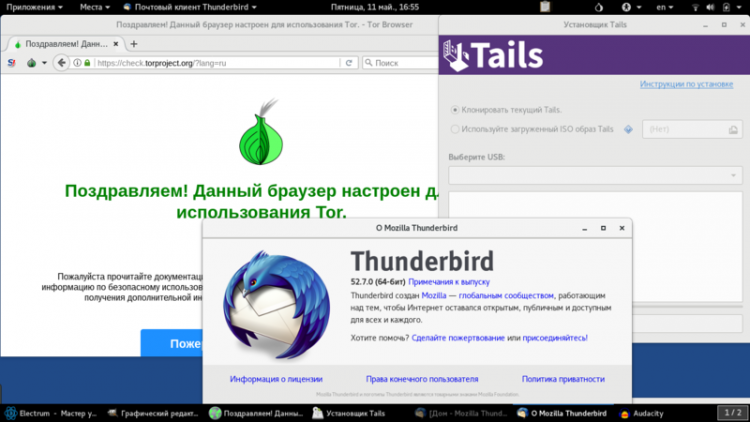The image size is (750, 422).
Task: Open Политика приватности link
Action: click(563, 379)
